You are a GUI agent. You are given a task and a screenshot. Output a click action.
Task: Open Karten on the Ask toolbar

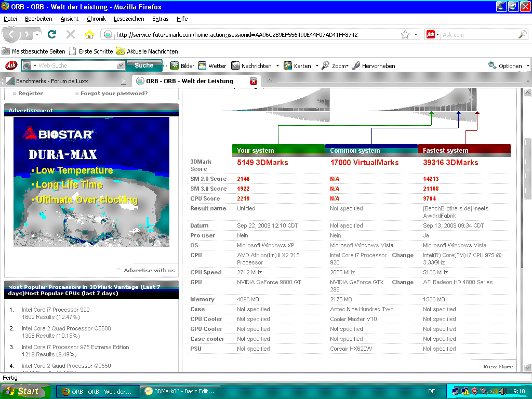pos(297,66)
